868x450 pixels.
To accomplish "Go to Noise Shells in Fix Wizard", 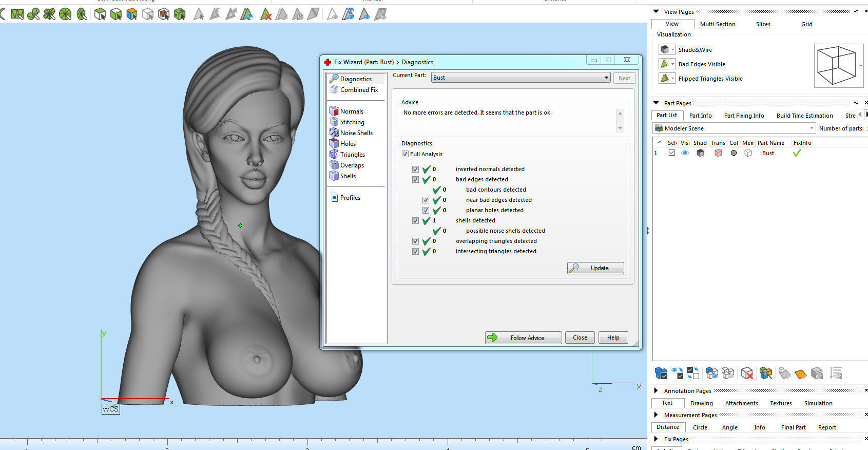I will (356, 133).
